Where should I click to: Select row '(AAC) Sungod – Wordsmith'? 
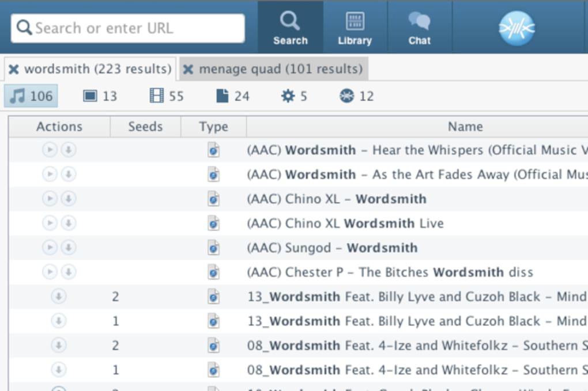click(299, 248)
